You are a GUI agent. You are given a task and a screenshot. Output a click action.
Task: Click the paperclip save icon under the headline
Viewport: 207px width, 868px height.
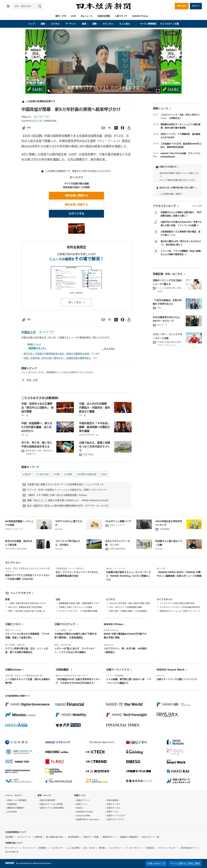pyautogui.click(x=24, y=128)
